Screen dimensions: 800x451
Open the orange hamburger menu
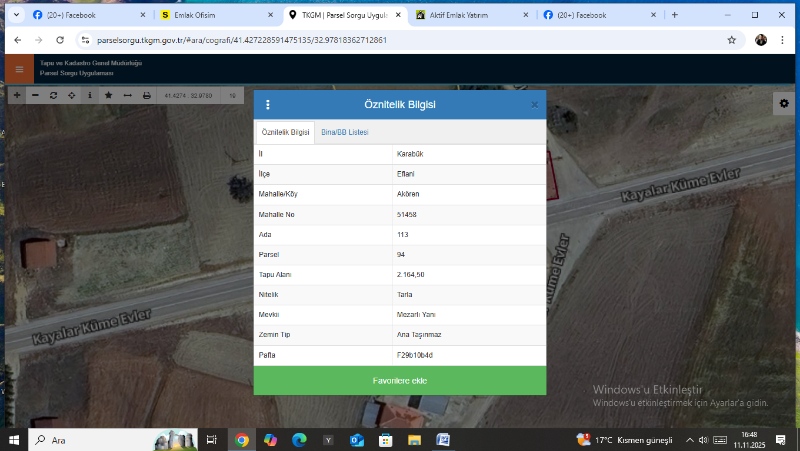(x=18, y=68)
